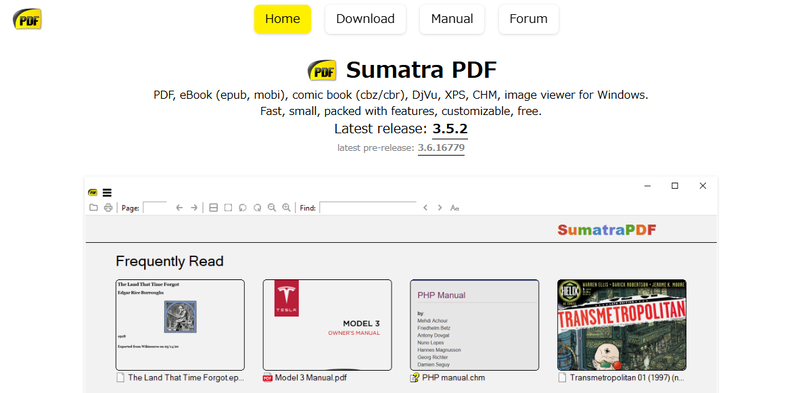
Task: Open the Tesla Model 3 manual thumbnail
Action: [x=327, y=325]
